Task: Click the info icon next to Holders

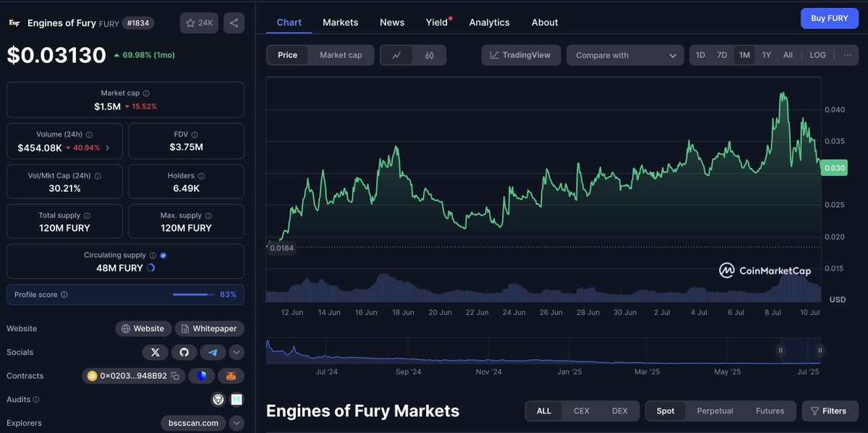Action: [x=201, y=176]
